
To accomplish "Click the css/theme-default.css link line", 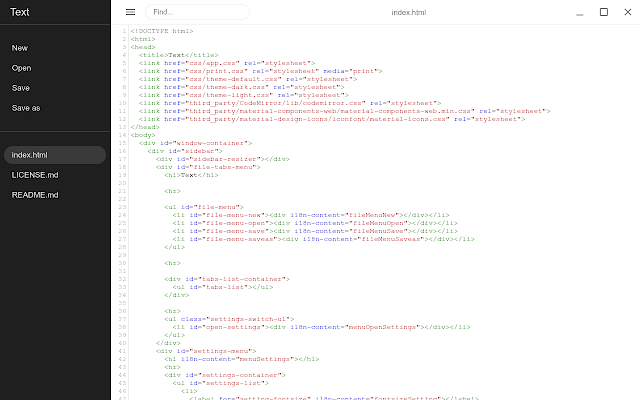I will 248,79.
